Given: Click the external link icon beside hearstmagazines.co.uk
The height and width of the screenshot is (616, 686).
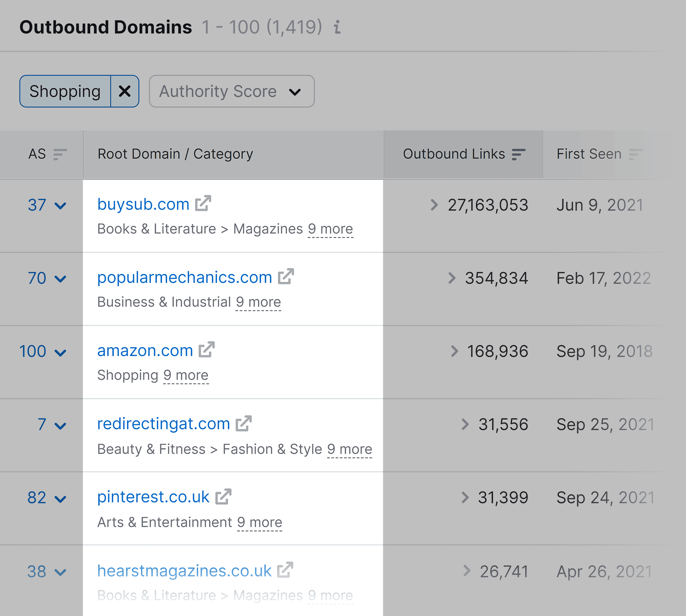Looking at the screenshot, I should click(x=285, y=570).
